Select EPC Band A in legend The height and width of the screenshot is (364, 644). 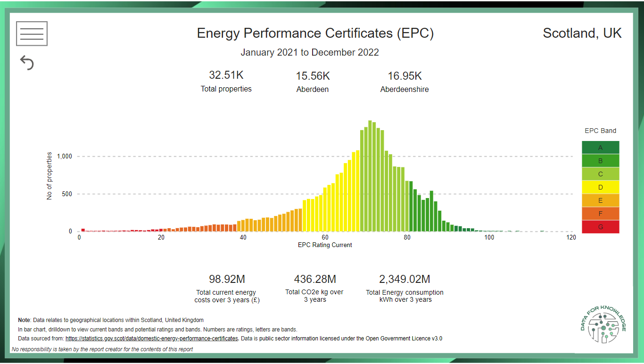pos(600,148)
